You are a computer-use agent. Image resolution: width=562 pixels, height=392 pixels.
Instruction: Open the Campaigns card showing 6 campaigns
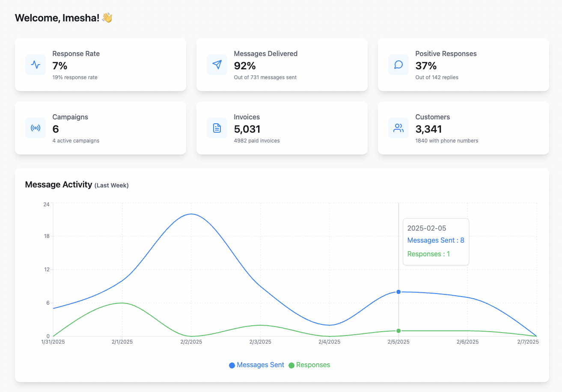pos(101,128)
